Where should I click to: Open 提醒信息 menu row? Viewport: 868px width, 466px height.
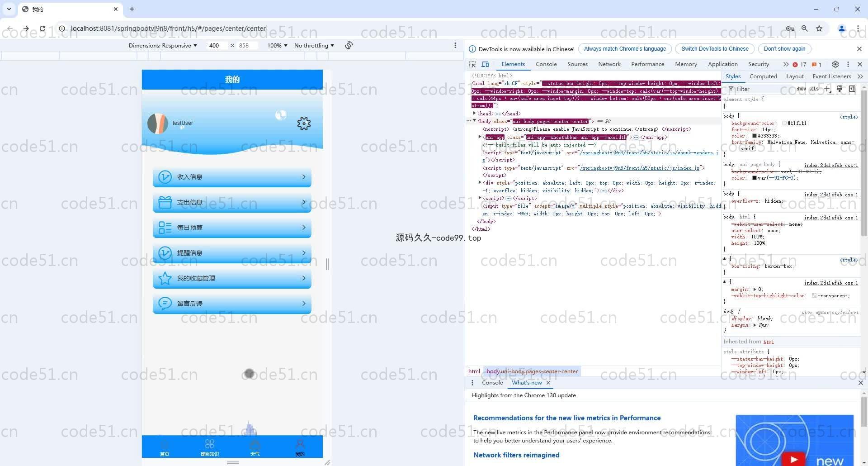(x=232, y=253)
